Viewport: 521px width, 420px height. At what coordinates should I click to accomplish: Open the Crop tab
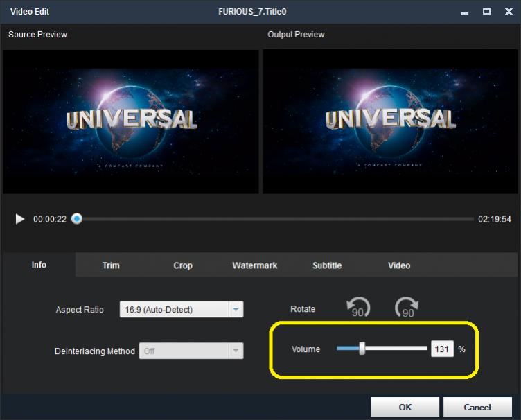[x=183, y=265]
